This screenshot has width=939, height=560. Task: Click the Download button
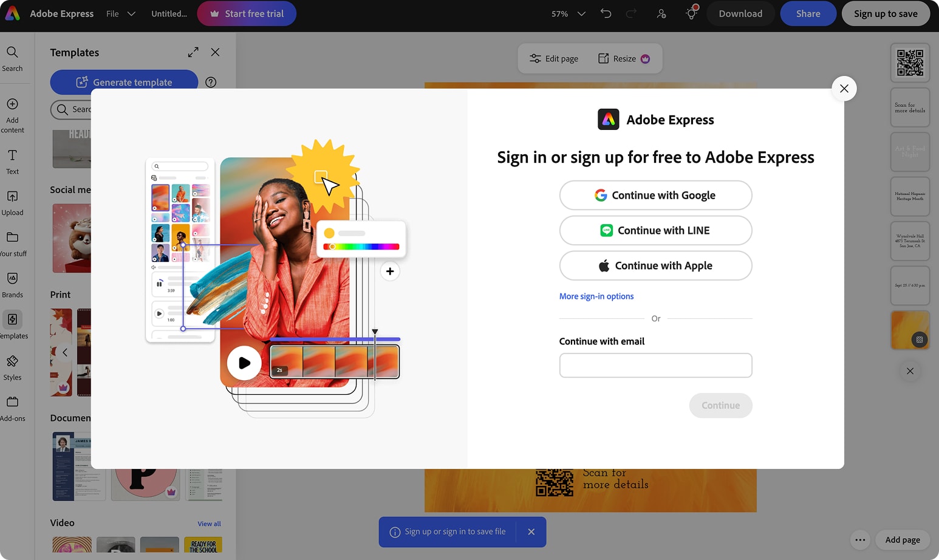pyautogui.click(x=740, y=13)
